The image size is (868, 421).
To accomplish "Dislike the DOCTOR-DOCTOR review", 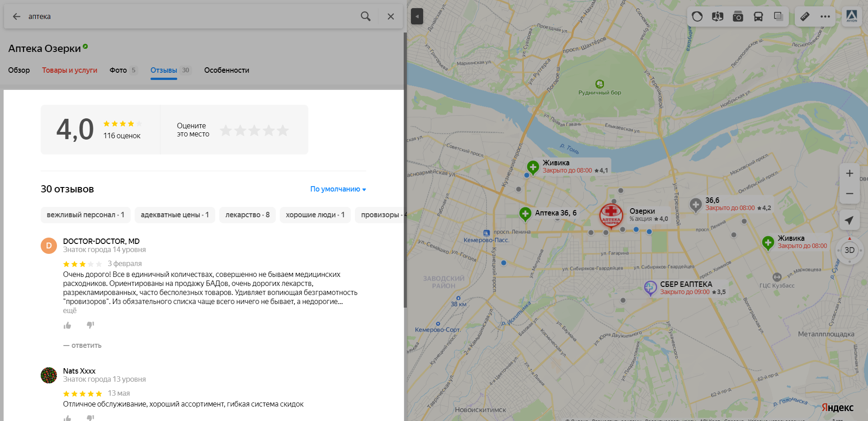I will [90, 325].
